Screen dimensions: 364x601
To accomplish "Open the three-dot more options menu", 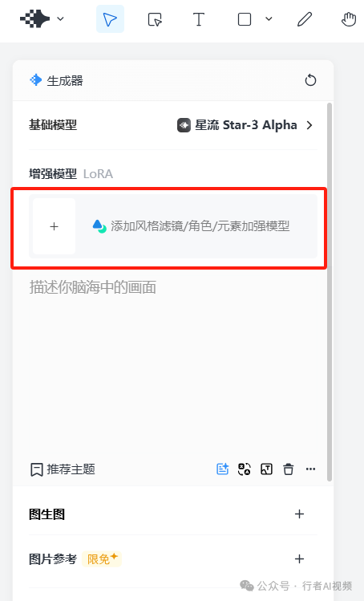I will click(x=310, y=469).
